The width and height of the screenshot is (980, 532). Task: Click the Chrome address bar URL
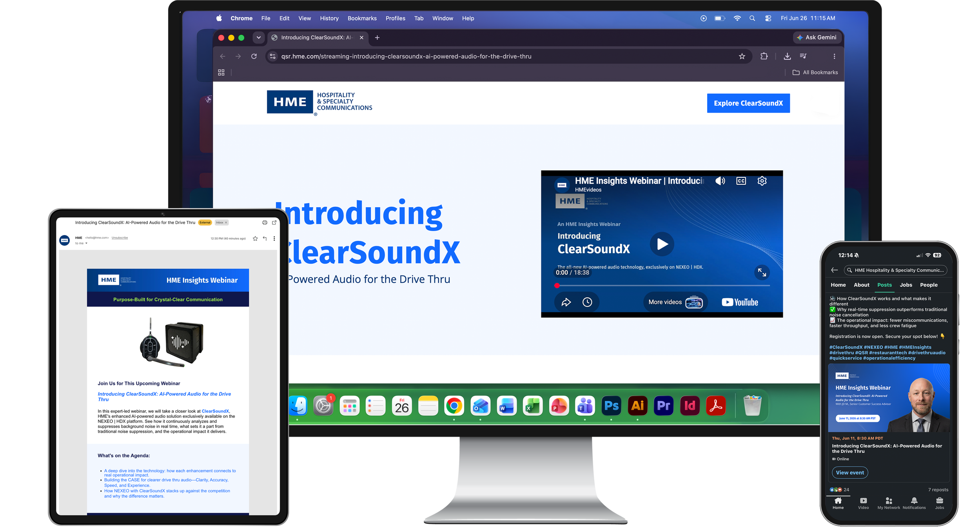(x=406, y=56)
